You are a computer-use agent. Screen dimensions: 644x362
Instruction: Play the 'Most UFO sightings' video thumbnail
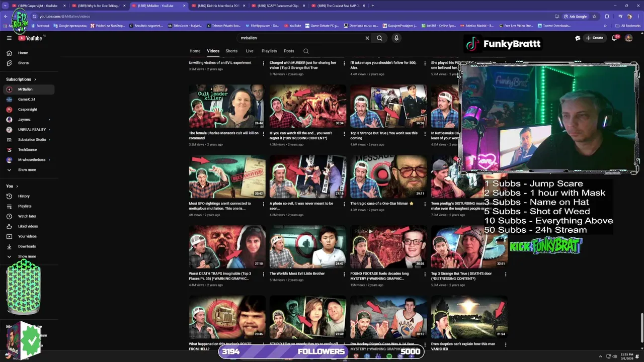click(x=227, y=176)
